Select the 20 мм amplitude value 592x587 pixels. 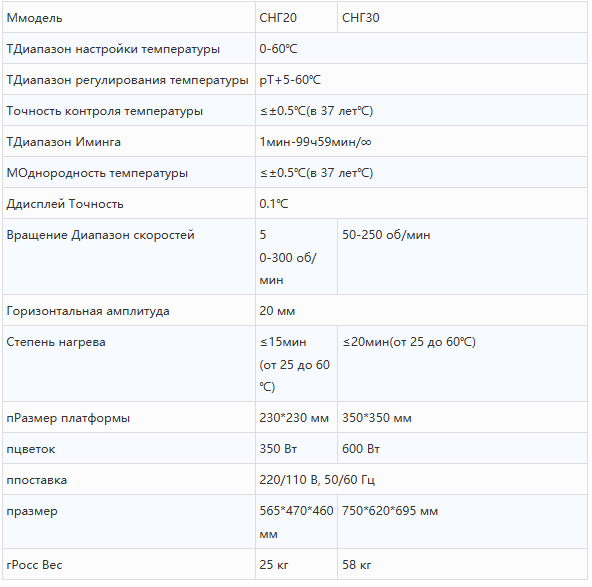coord(277,311)
